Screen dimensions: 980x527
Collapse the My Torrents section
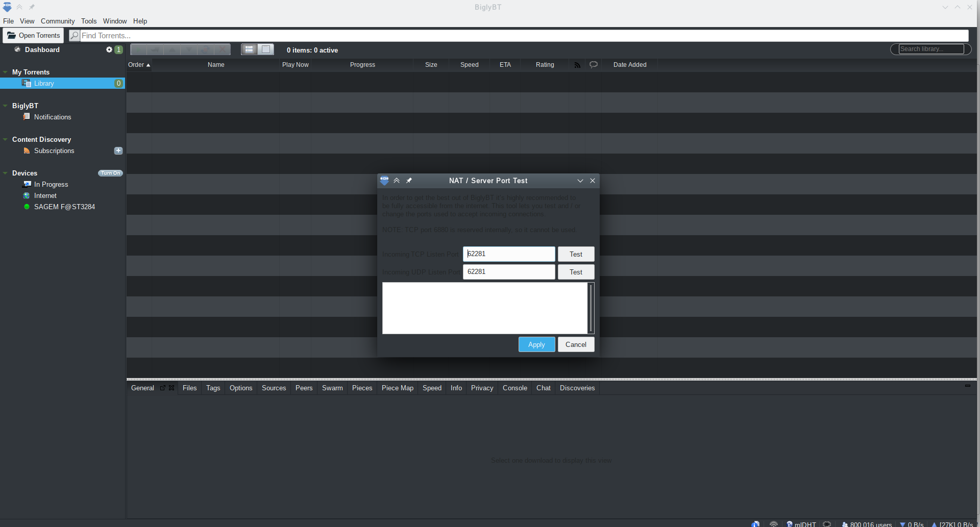(x=5, y=71)
